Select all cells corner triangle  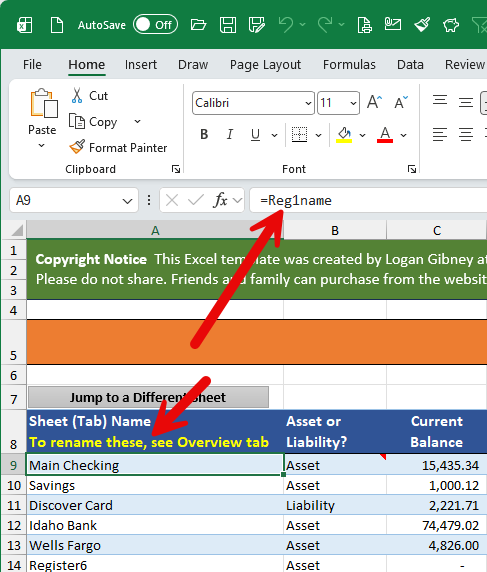point(16,231)
